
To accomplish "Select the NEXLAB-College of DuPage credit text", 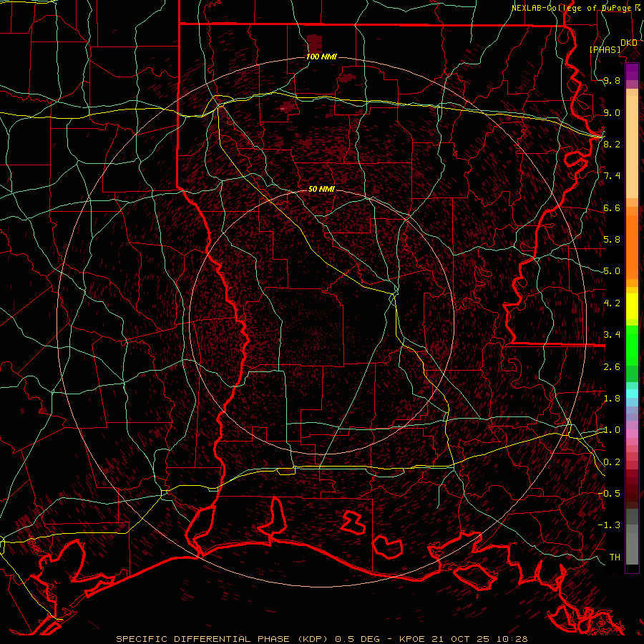I will click(572, 8).
